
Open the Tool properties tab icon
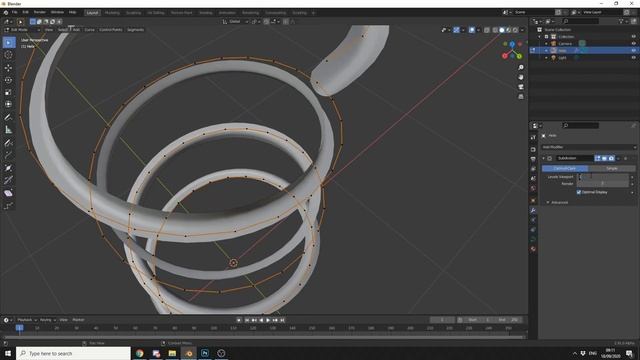coord(533,138)
